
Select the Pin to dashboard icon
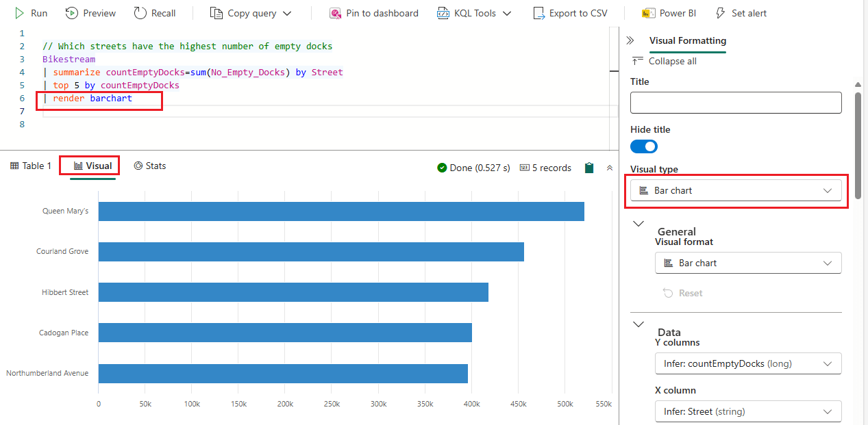click(335, 12)
